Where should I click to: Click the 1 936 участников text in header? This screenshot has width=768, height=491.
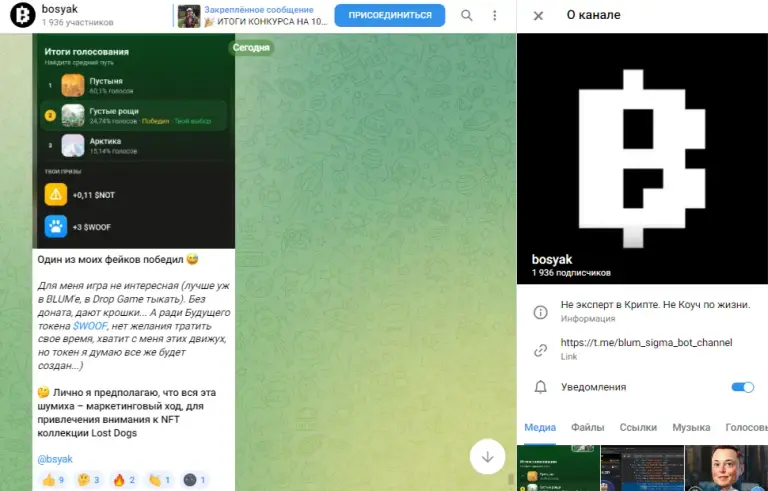pyautogui.click(x=77, y=22)
